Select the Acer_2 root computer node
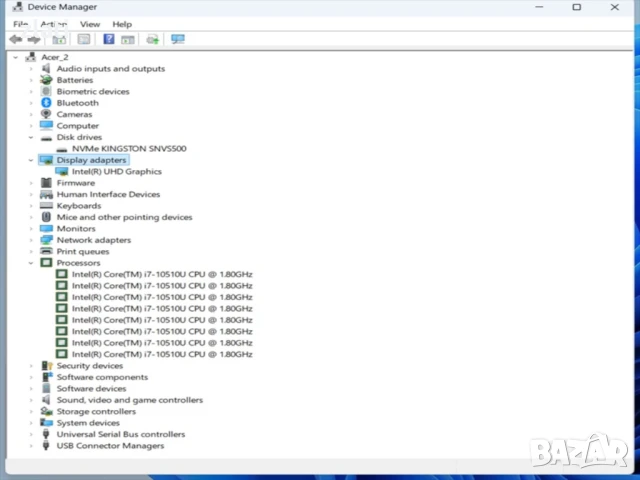 point(55,57)
